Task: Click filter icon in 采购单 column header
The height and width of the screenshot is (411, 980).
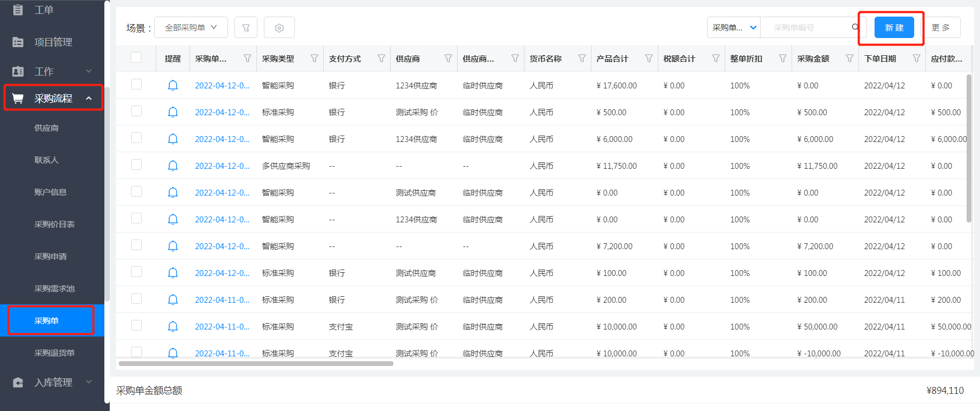Action: tap(247, 58)
